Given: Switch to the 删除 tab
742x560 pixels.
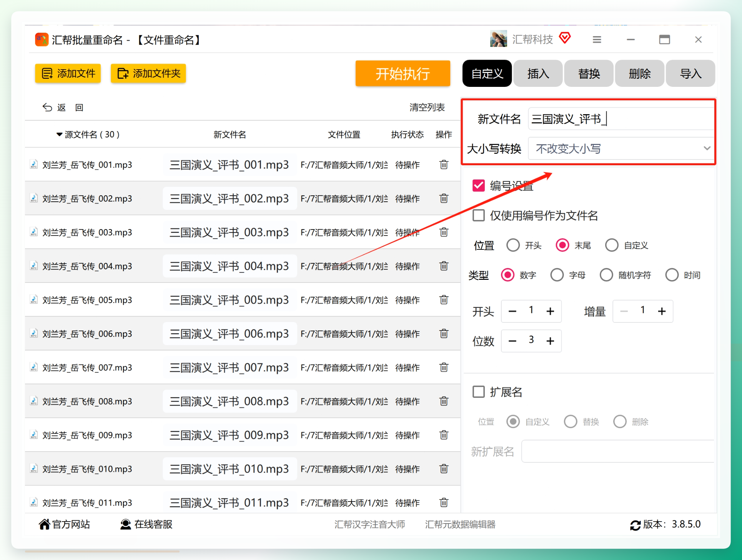Looking at the screenshot, I should pyautogui.click(x=640, y=73).
